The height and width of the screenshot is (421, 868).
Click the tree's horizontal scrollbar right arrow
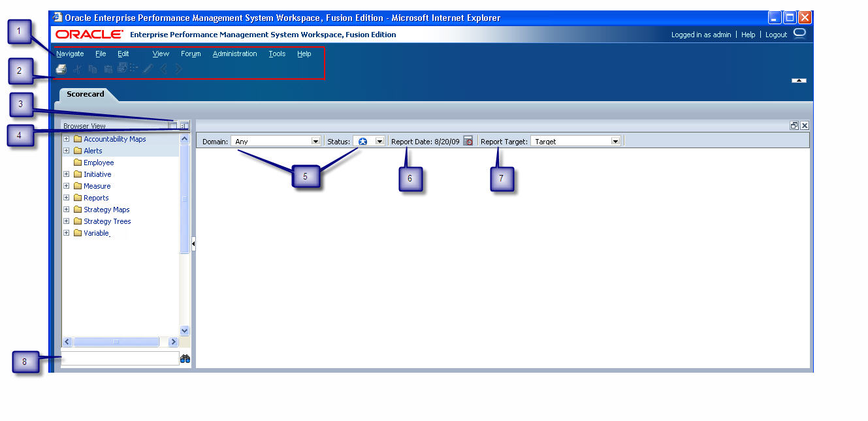[173, 341]
